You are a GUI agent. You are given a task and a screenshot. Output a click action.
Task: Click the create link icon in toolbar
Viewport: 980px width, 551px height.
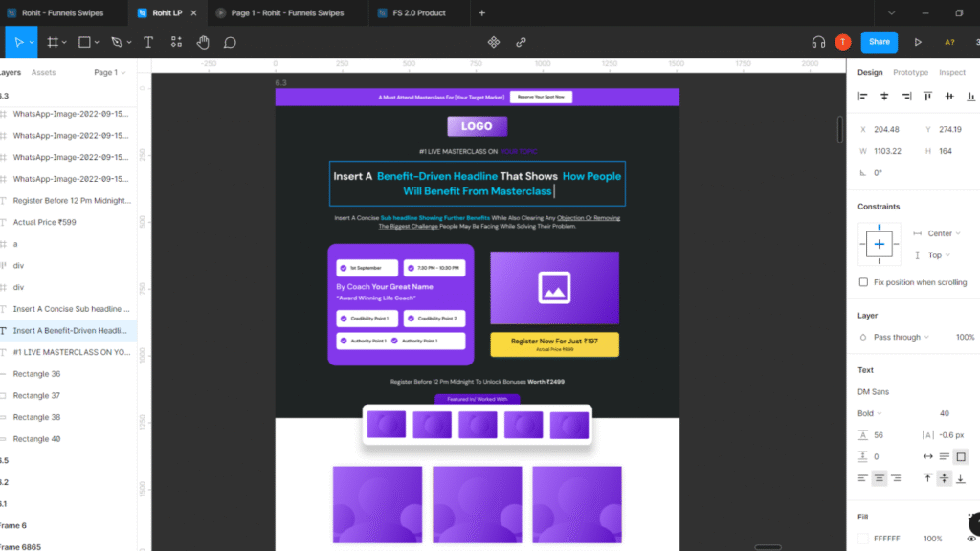(521, 42)
